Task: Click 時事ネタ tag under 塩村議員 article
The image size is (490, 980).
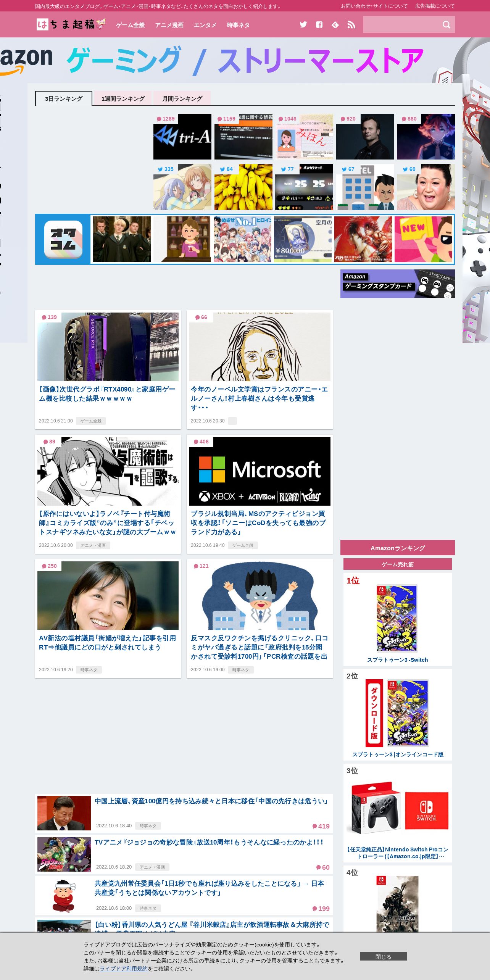Action: tap(89, 670)
